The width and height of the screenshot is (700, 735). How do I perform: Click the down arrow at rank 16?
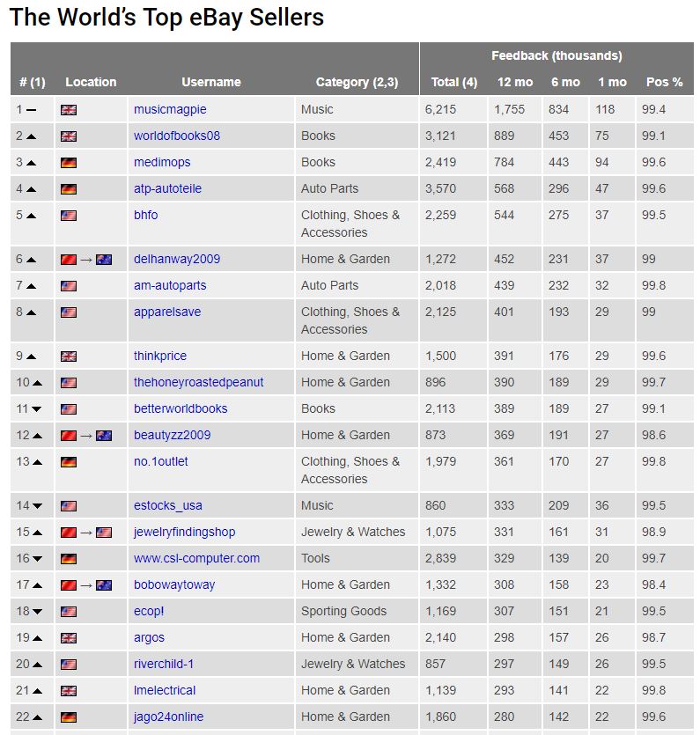37,559
